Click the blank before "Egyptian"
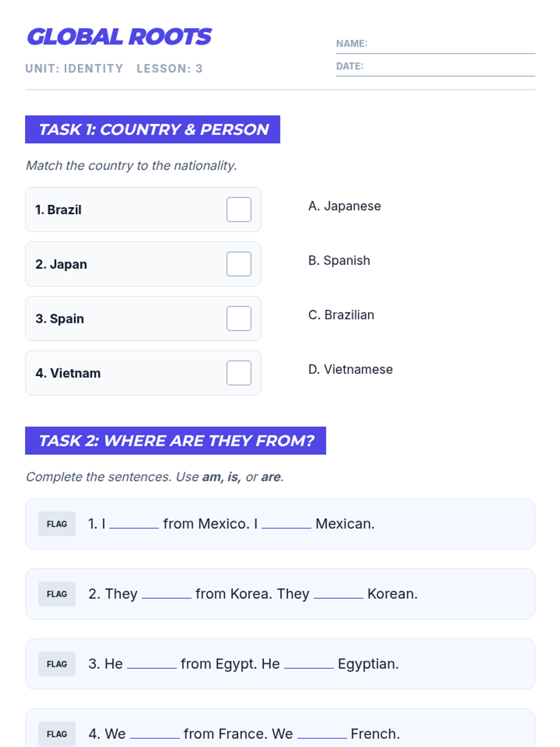Image resolution: width=560 pixels, height=747 pixels. pyautogui.click(x=309, y=664)
